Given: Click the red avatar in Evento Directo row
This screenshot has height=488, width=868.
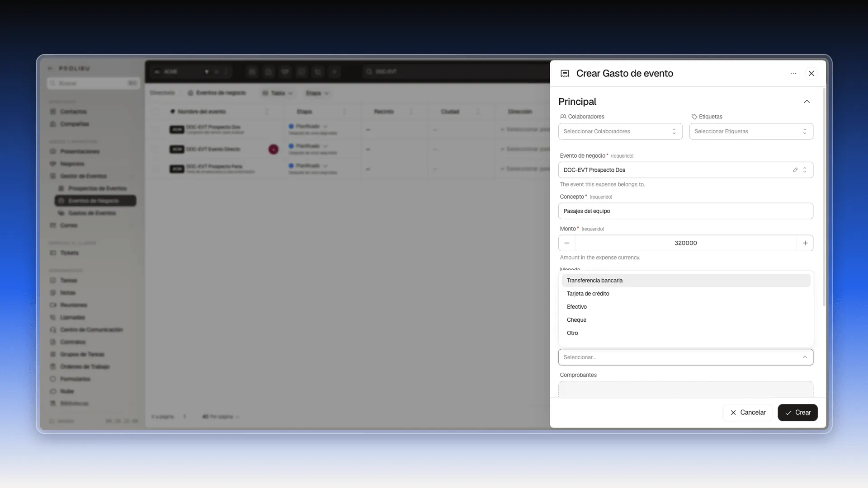Looking at the screenshot, I should tap(273, 149).
